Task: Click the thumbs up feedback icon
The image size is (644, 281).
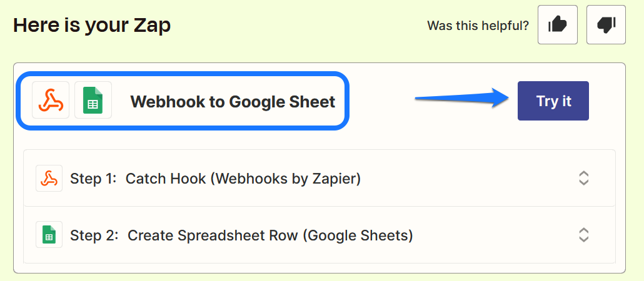Action: [x=557, y=25]
